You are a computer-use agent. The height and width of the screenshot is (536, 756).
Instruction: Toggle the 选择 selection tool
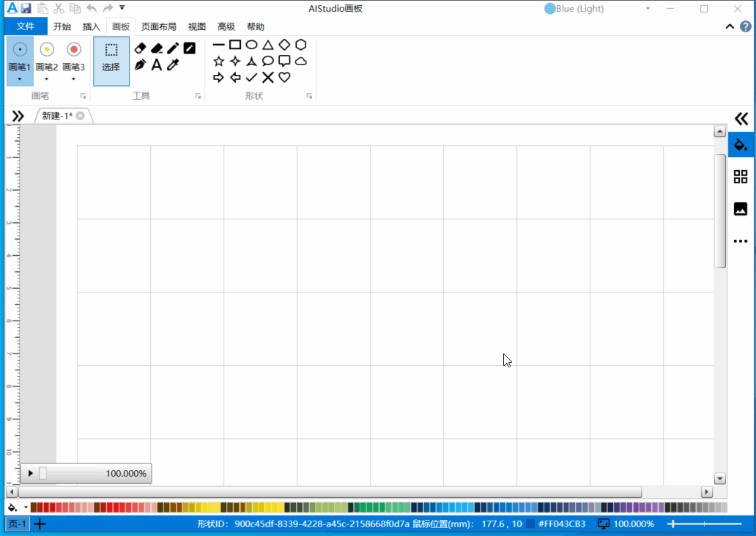click(x=111, y=57)
